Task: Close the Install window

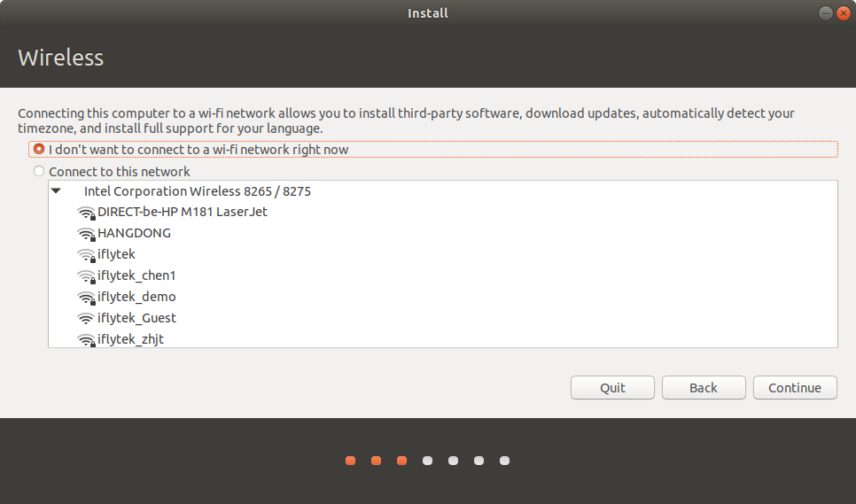Action: (x=844, y=13)
